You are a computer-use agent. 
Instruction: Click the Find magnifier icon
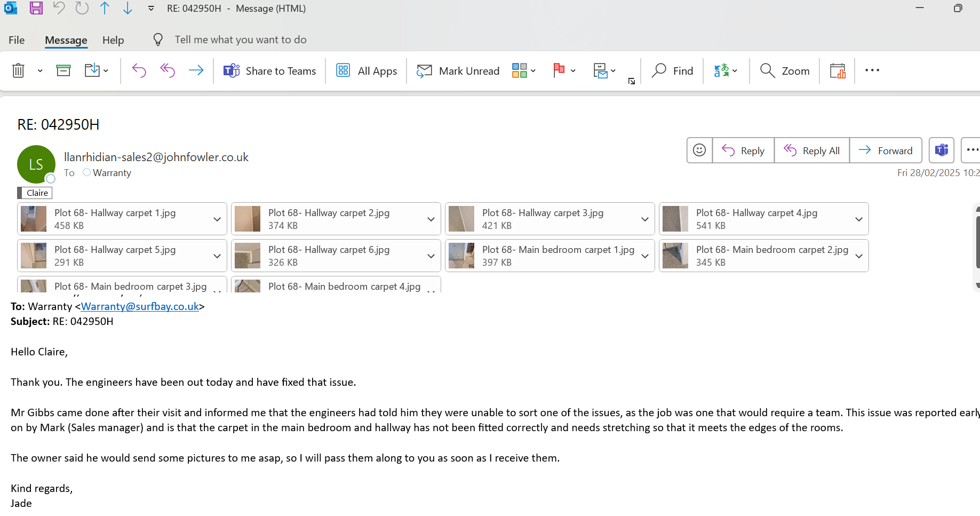[x=660, y=70]
